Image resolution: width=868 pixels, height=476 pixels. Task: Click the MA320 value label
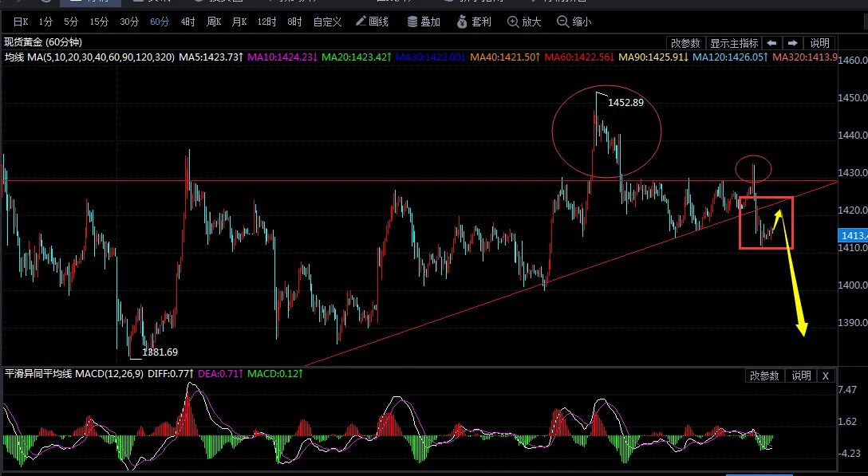[x=804, y=57]
